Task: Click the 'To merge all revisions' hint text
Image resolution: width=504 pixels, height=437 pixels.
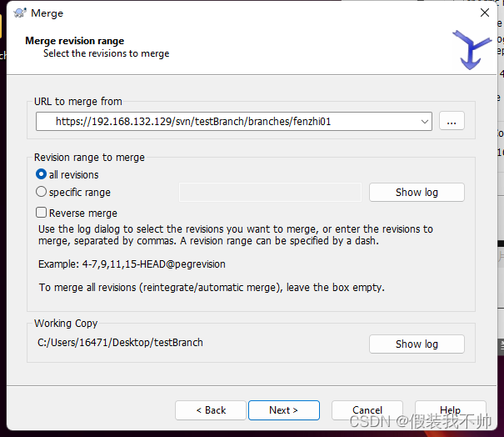Action: [x=212, y=288]
